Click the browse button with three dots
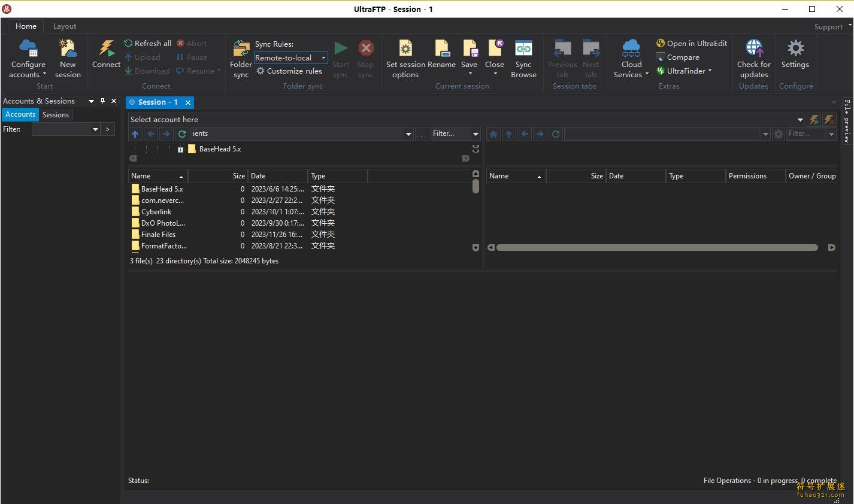854x504 pixels. pyautogui.click(x=422, y=134)
